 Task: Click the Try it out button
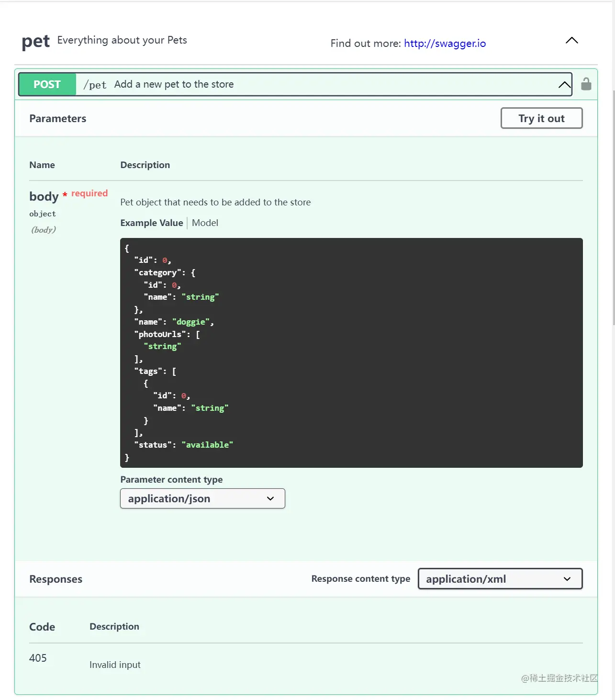(x=541, y=118)
